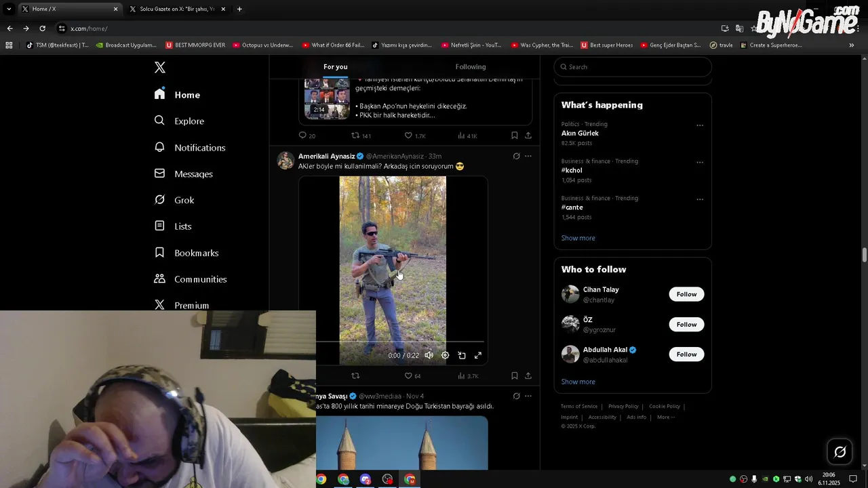This screenshot has width=868, height=488.
Task: Open the Privacy Policy link
Action: [x=623, y=406]
